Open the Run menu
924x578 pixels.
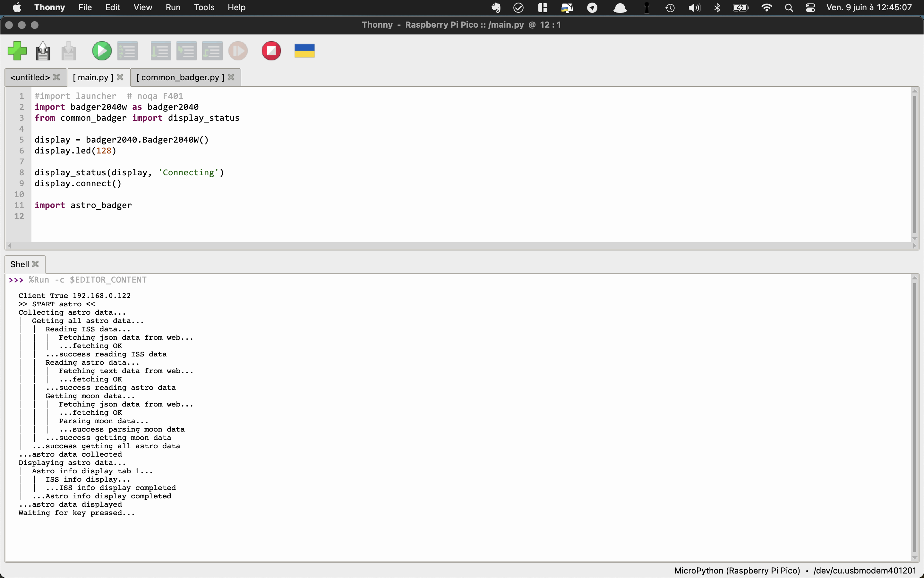[x=173, y=7]
